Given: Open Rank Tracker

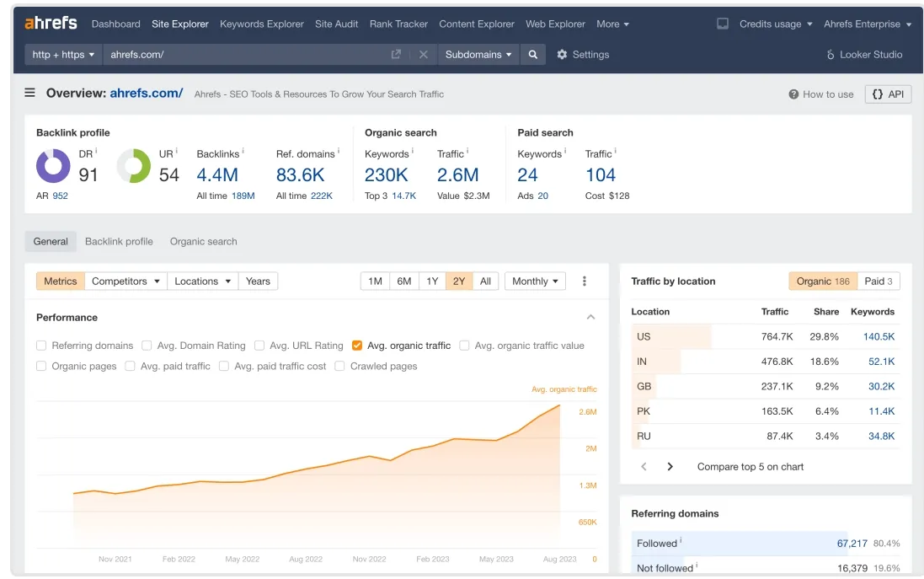Looking at the screenshot, I should pos(398,24).
